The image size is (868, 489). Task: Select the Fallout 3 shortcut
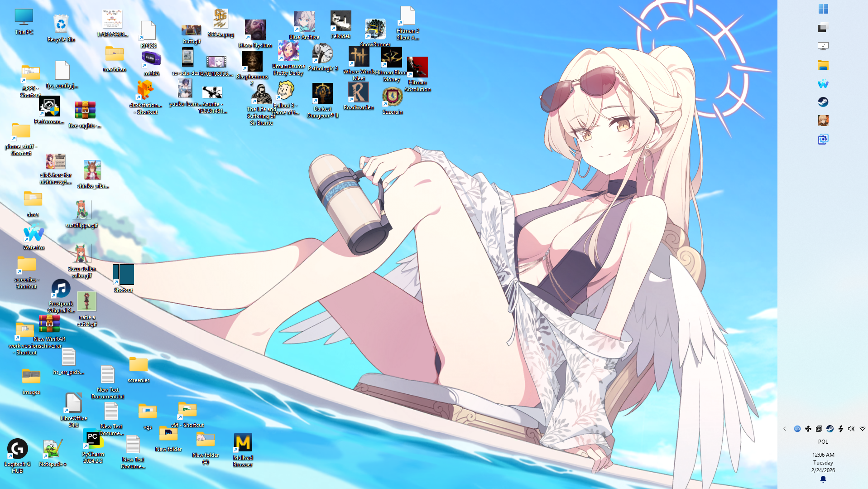286,98
